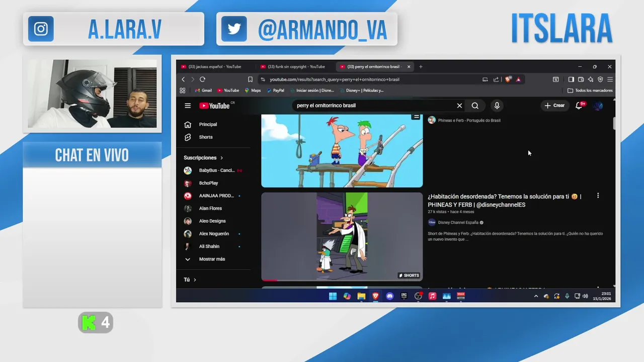Viewport: 644px width, 362px height.
Task: Switch to jackass español tab
Action: click(215, 66)
